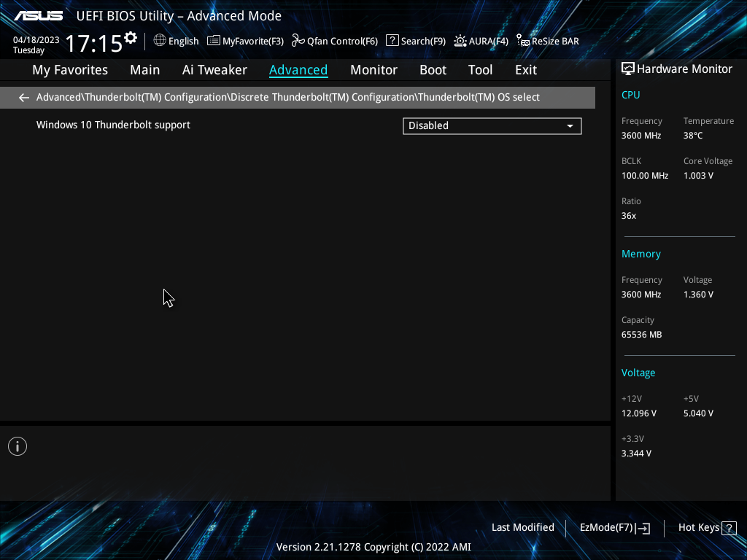Click the Memory section heading
Viewport: 747px width, 560px height.
click(640, 254)
